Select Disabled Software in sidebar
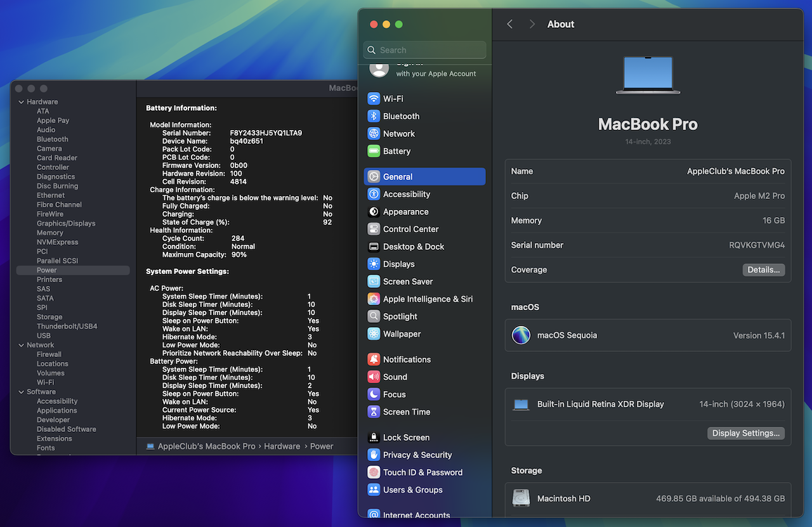Image resolution: width=812 pixels, height=527 pixels. [x=67, y=429]
